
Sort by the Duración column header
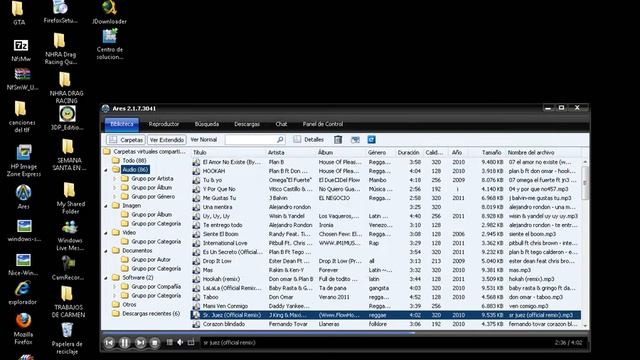coord(409,152)
